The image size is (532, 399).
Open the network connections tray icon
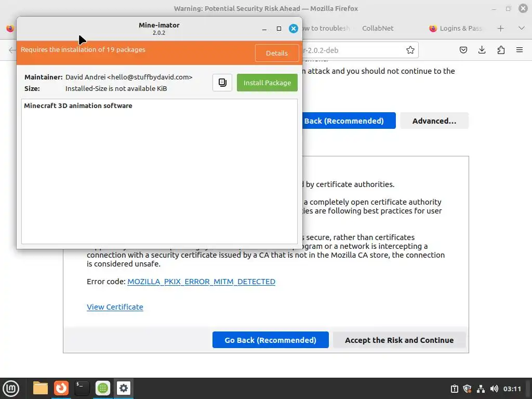[481, 389]
